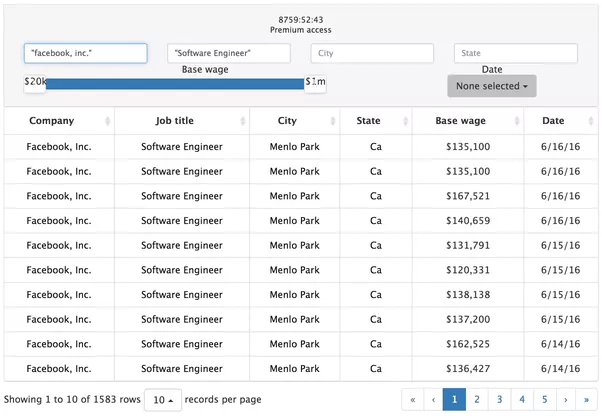Click Software Engineer in the $138,138 row
The width and height of the screenshot is (602, 416).
coord(182,295)
